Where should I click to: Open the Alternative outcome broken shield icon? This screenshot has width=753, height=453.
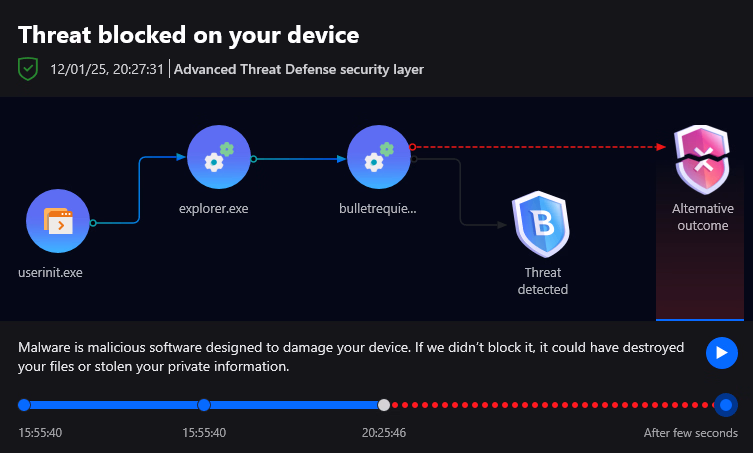pos(702,158)
